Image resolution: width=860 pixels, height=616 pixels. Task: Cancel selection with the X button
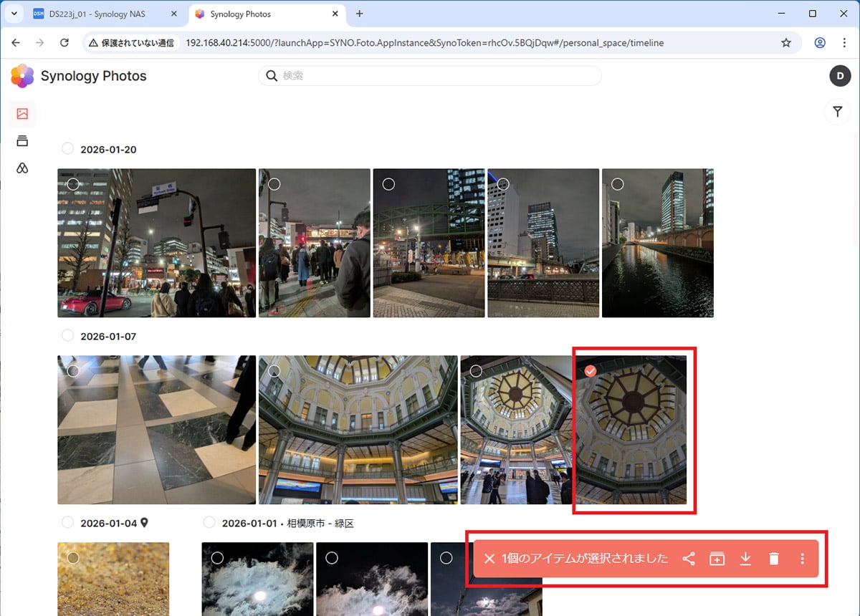[x=489, y=559]
